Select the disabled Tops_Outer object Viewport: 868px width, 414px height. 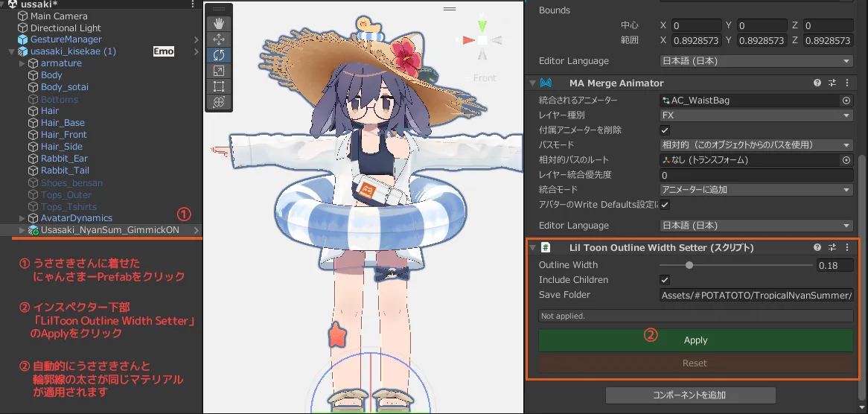pos(66,195)
